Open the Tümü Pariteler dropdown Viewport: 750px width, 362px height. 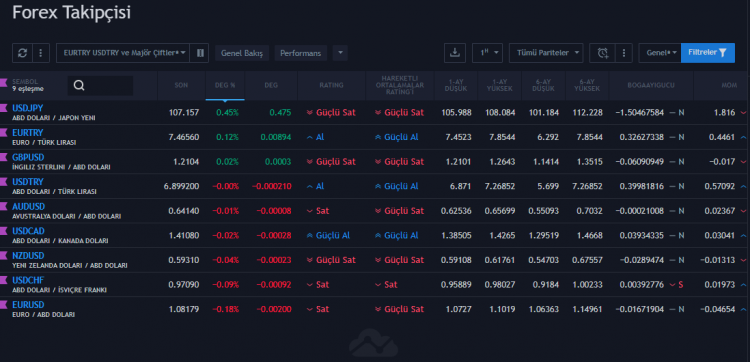[546, 53]
